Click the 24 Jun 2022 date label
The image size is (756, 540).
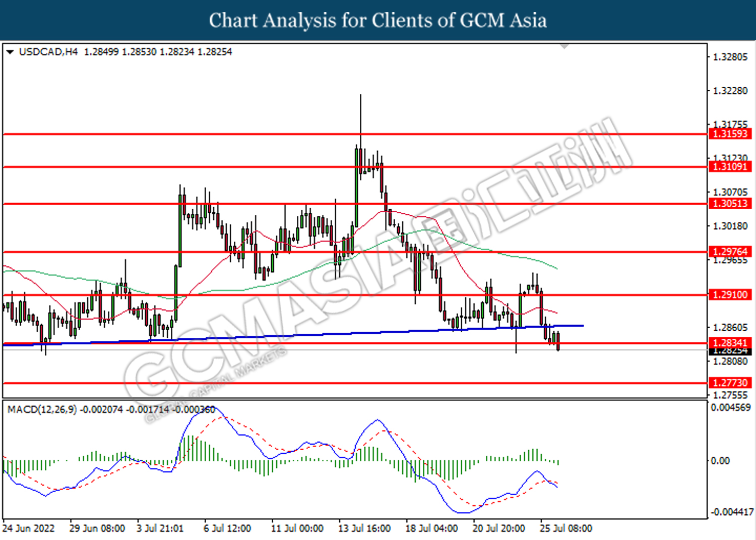point(28,528)
